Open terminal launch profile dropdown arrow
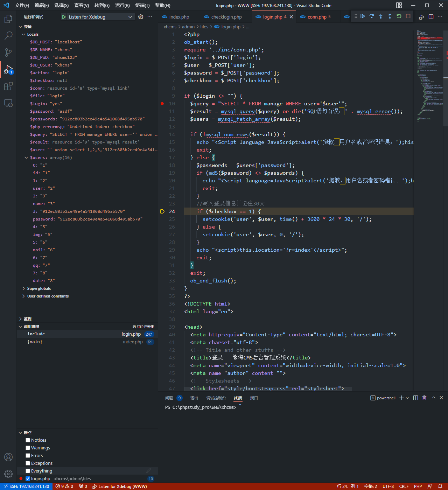The image size is (448, 490). tap(407, 398)
